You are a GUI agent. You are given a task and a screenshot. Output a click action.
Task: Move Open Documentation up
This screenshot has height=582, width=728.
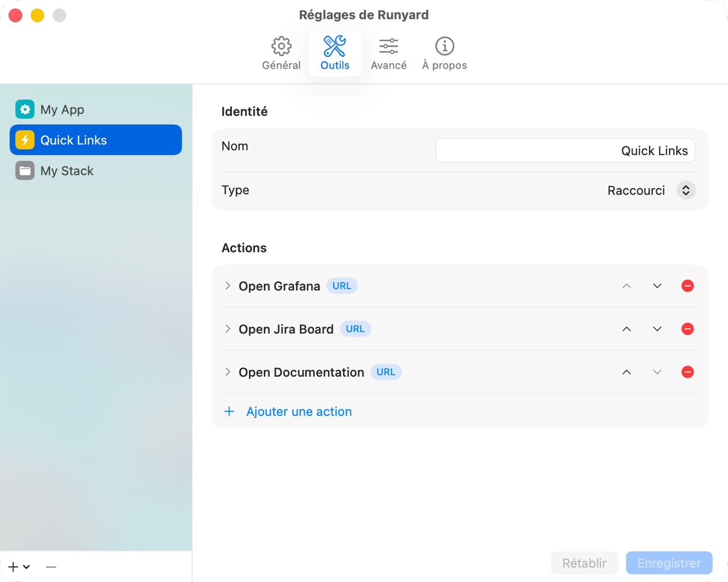point(626,372)
